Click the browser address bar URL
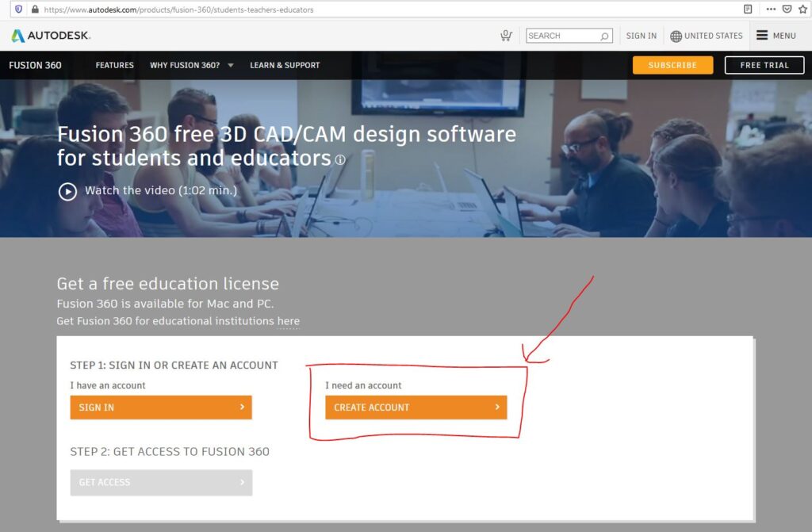 pos(178,10)
